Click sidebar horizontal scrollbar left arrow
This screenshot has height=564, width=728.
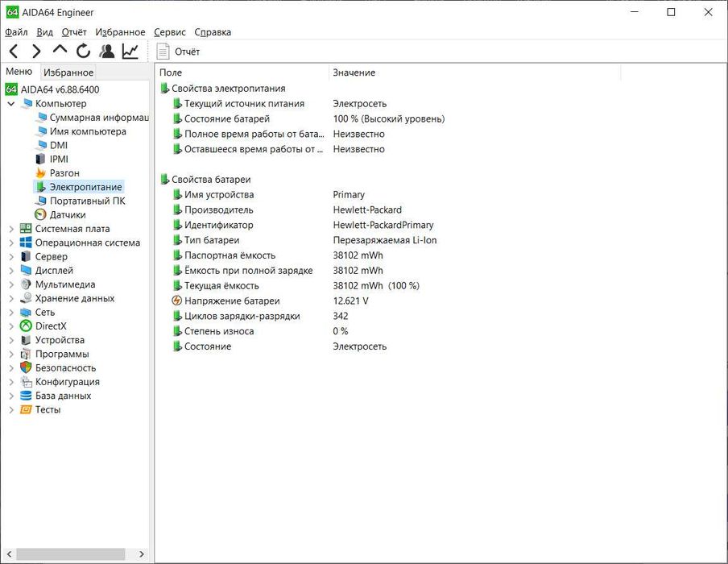9,554
